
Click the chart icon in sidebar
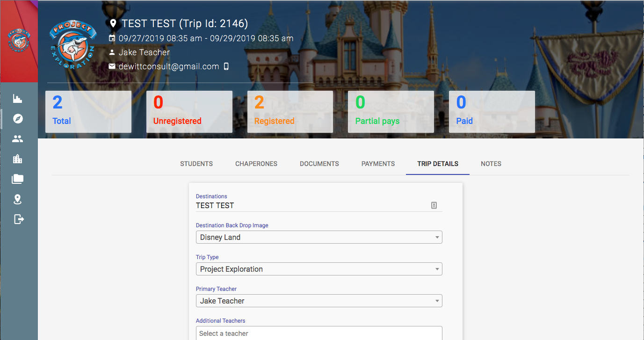click(18, 99)
